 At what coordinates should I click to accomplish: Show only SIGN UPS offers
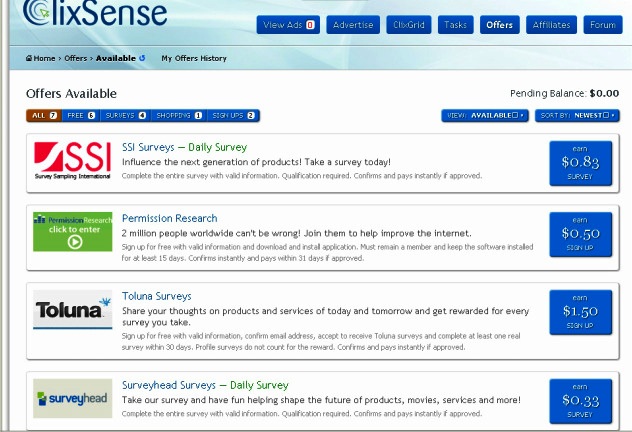pyautogui.click(x=234, y=116)
